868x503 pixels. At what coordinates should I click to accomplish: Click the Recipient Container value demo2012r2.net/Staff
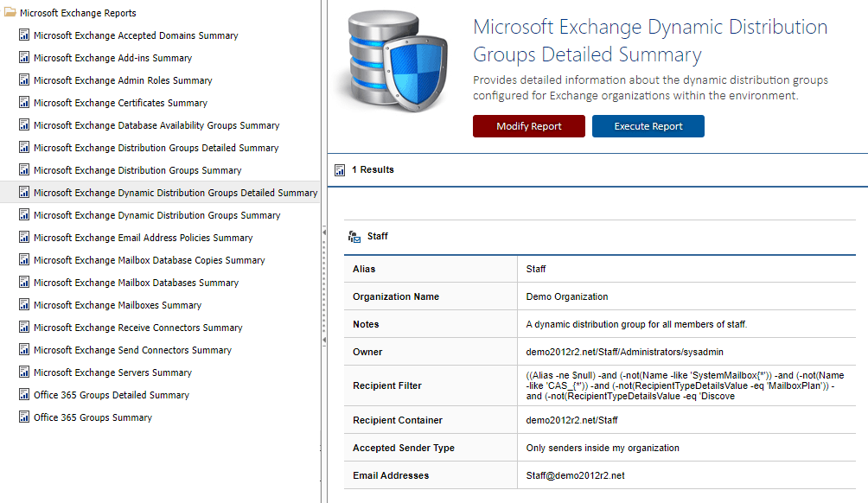[571, 421]
